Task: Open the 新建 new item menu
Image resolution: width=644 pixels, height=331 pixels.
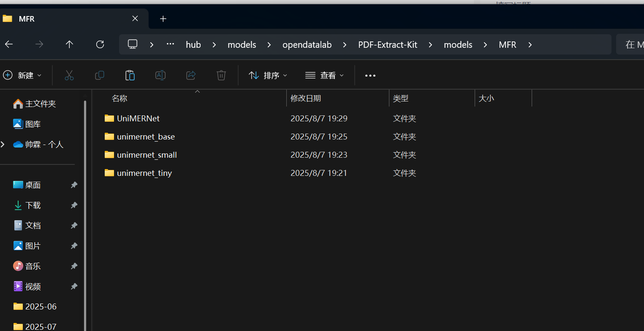Action: point(23,75)
